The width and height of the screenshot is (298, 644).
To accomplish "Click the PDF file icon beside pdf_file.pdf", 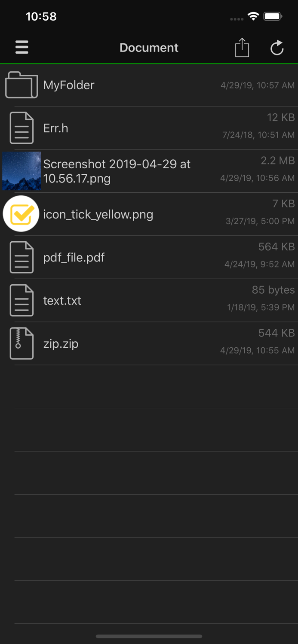I will pyautogui.click(x=22, y=257).
